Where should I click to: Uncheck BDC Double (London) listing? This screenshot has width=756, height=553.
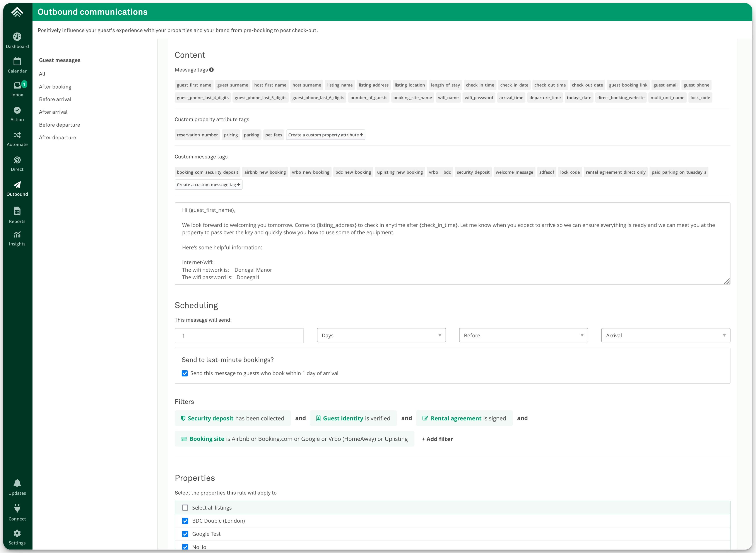[185, 521]
